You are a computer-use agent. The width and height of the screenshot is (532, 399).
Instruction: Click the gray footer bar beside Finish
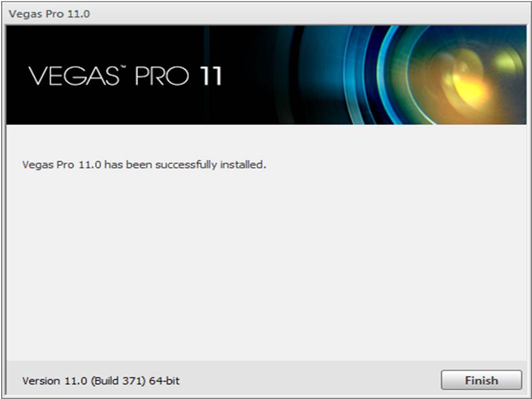tap(305, 380)
